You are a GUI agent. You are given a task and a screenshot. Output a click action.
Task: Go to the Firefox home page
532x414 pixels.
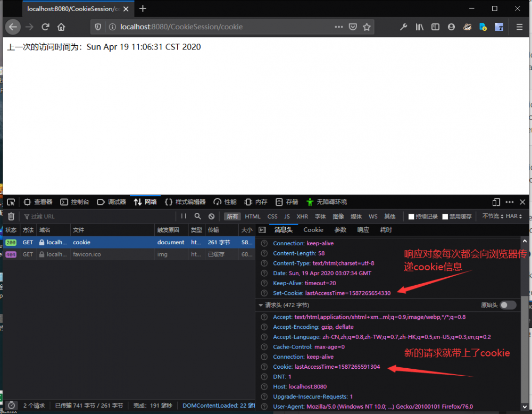pyautogui.click(x=61, y=27)
